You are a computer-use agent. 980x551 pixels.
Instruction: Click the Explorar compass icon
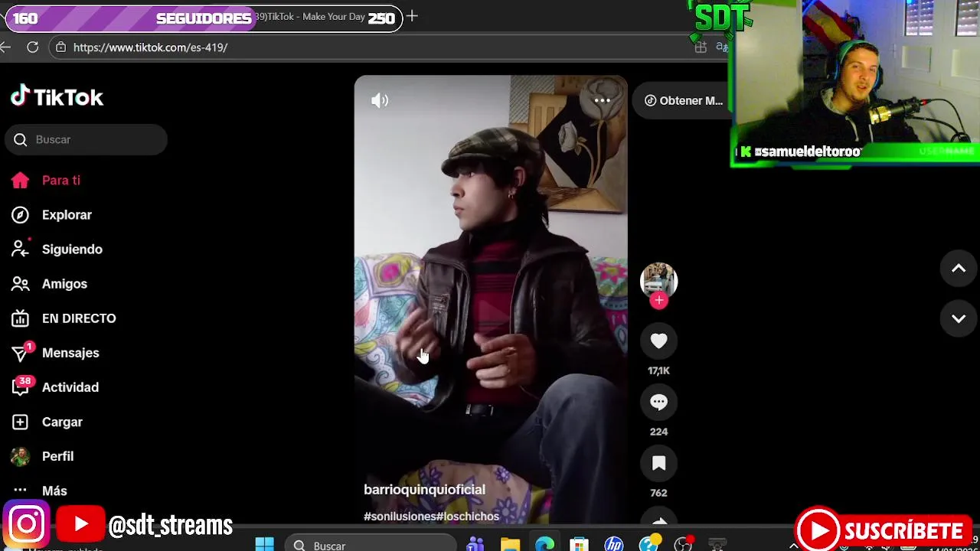tap(20, 215)
